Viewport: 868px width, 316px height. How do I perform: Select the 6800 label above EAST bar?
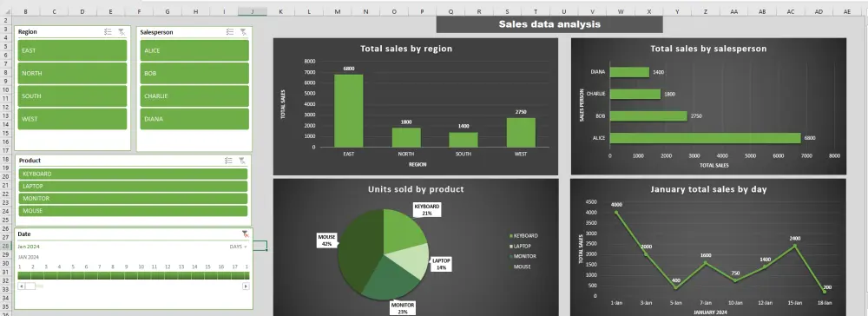(x=349, y=69)
